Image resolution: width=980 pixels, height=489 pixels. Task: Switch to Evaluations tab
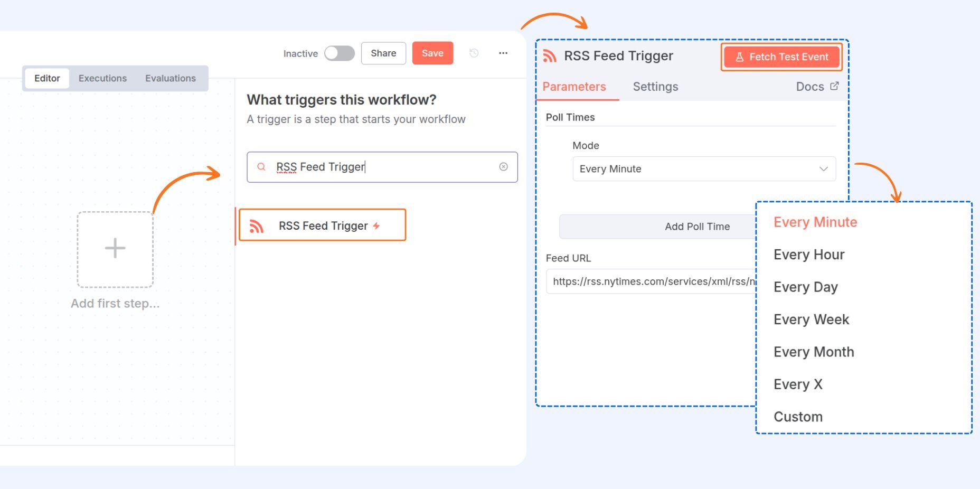click(x=170, y=78)
